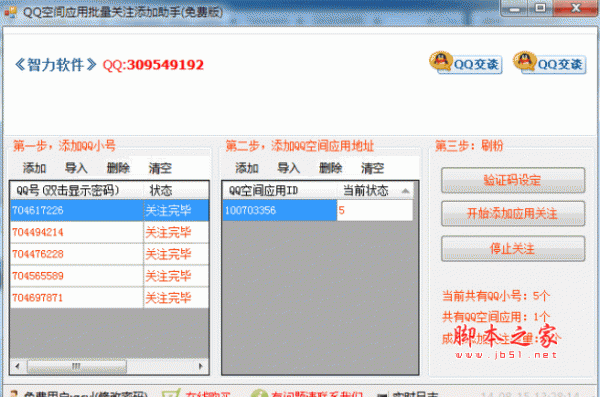
Task: Select QQ account row 704476228
Action: pos(110,254)
